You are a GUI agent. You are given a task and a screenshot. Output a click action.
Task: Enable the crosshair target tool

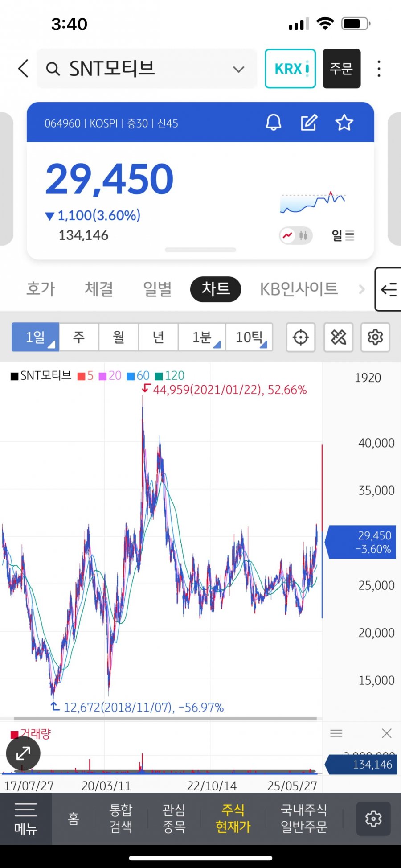pos(301,337)
